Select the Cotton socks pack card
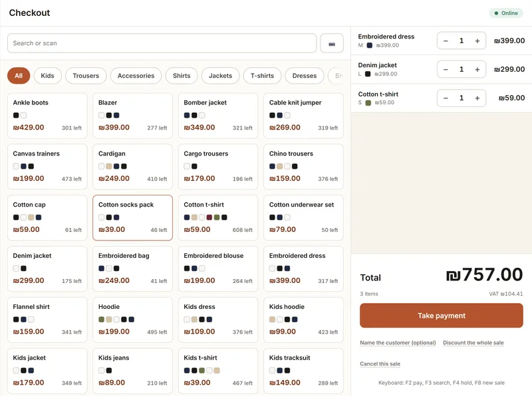 coord(132,218)
